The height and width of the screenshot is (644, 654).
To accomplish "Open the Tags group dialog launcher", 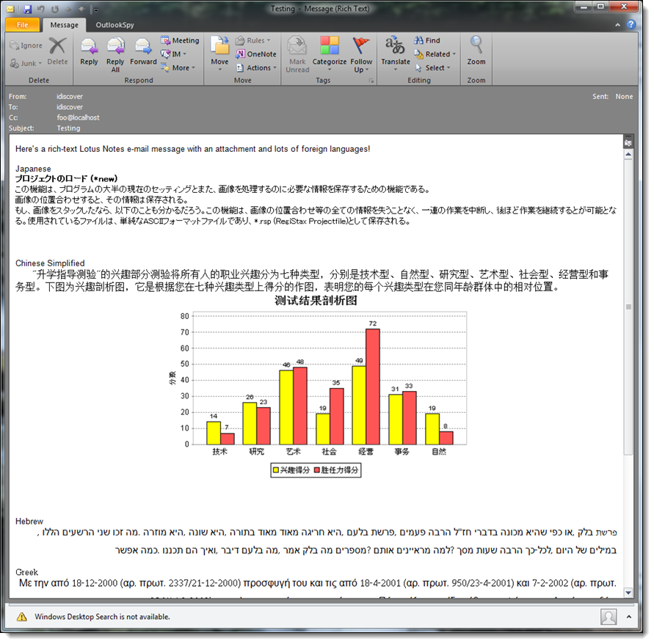I will tap(371, 80).
